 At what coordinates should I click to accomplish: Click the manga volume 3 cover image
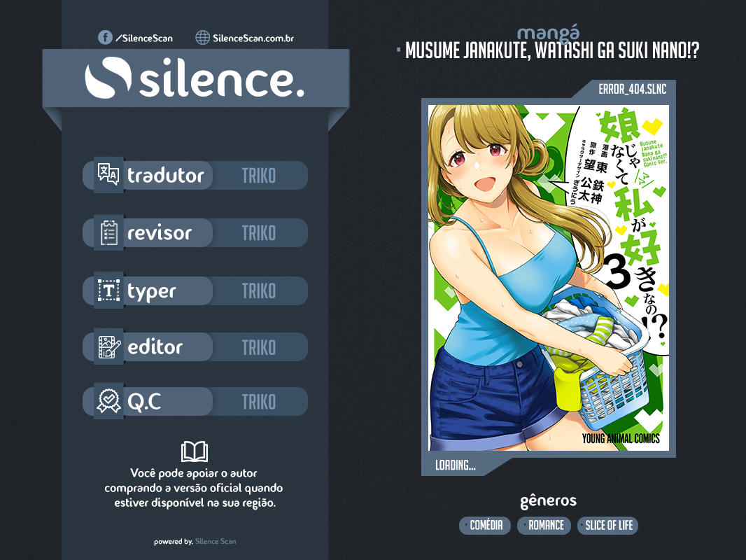coord(548,277)
